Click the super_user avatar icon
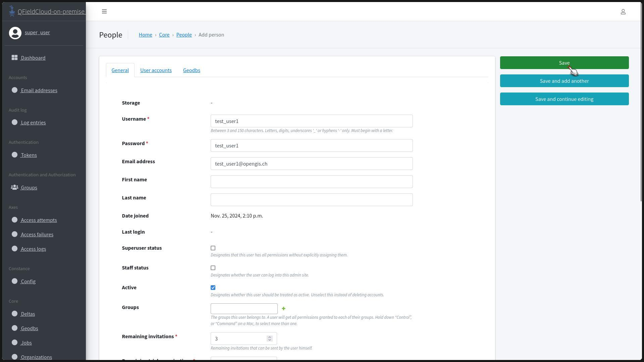The width and height of the screenshot is (644, 362). pyautogui.click(x=15, y=33)
